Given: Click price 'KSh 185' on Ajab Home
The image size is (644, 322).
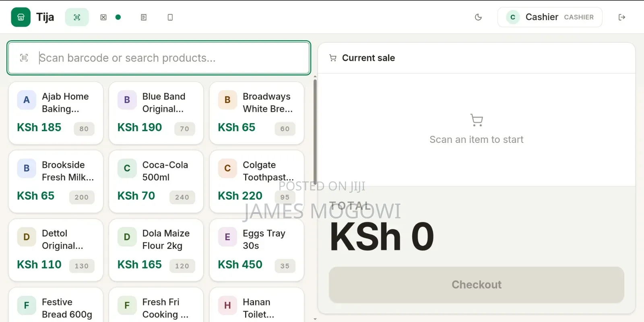Looking at the screenshot, I should [39, 127].
